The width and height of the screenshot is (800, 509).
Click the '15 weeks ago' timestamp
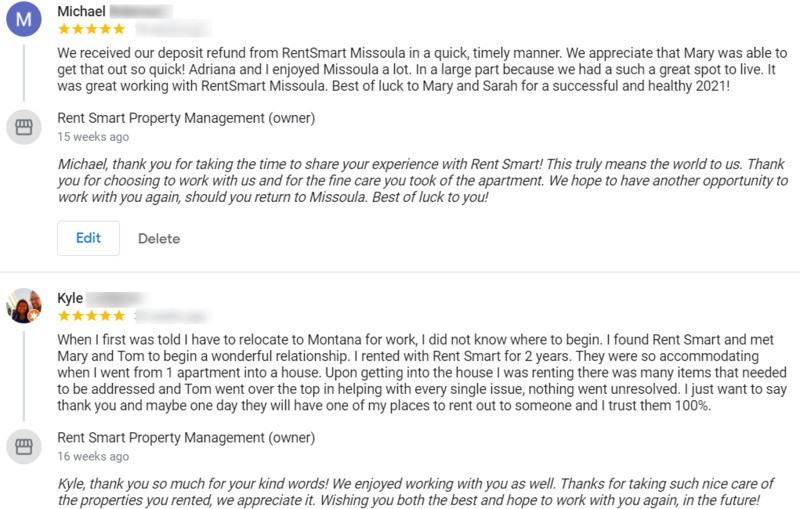(x=93, y=137)
